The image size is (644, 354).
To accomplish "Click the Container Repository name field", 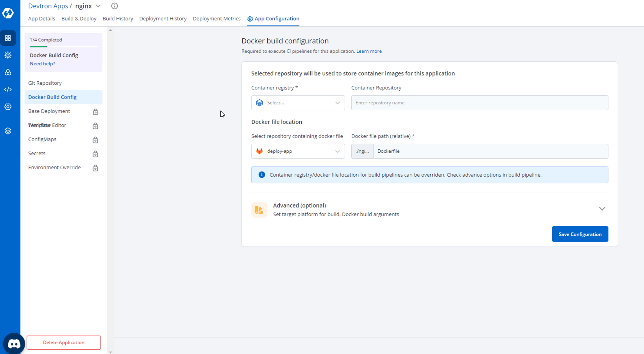I will pyautogui.click(x=479, y=103).
